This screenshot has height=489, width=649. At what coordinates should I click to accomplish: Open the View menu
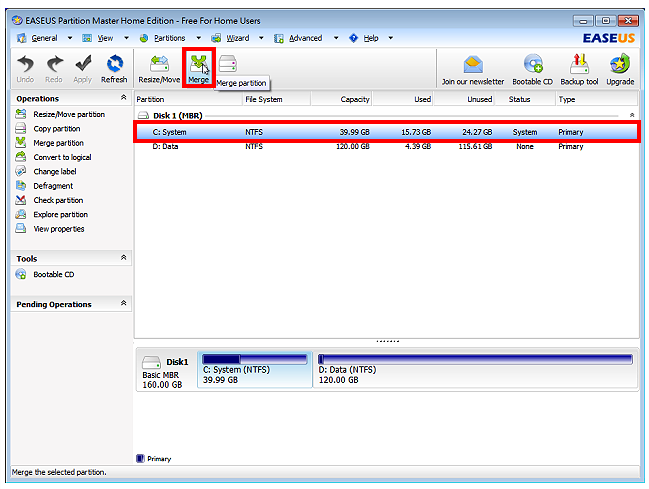pos(105,38)
